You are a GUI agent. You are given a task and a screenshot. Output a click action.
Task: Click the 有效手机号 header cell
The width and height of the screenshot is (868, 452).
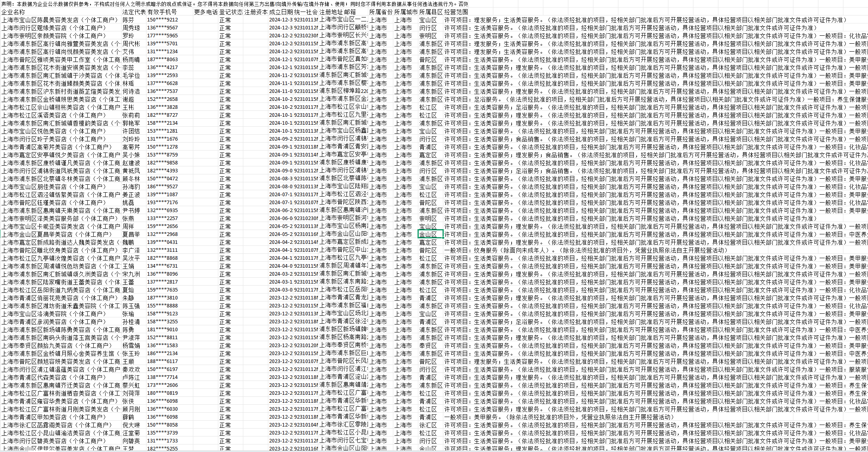(x=162, y=12)
